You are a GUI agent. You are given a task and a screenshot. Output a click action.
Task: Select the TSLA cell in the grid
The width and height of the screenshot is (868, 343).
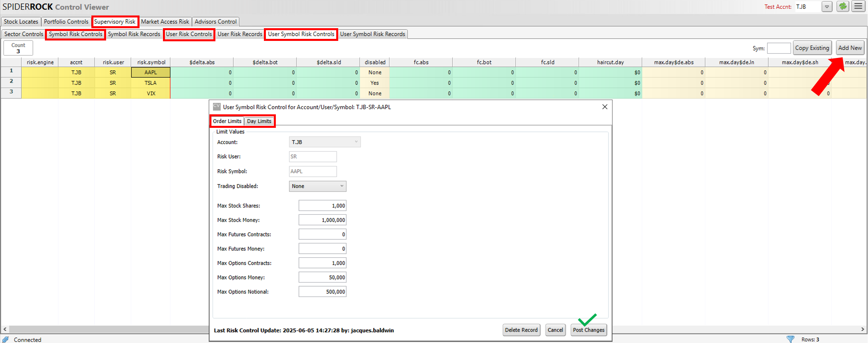[151, 83]
